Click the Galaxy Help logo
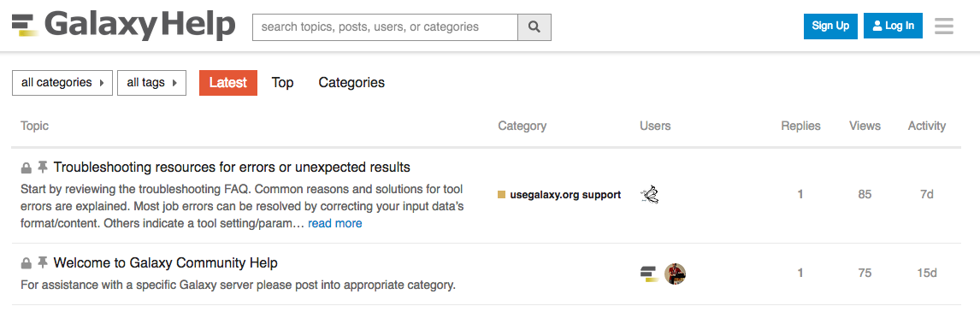The width and height of the screenshot is (980, 312). pos(124,26)
